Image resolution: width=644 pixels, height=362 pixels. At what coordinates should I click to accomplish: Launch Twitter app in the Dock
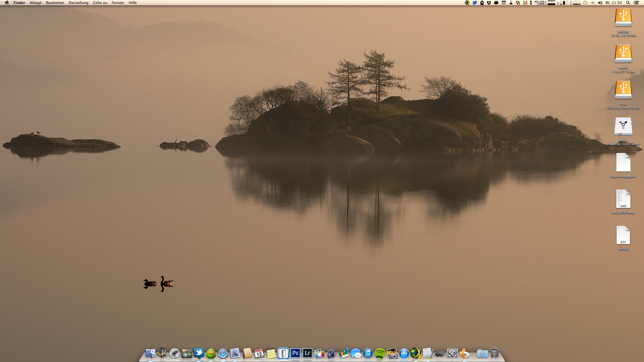(199, 353)
